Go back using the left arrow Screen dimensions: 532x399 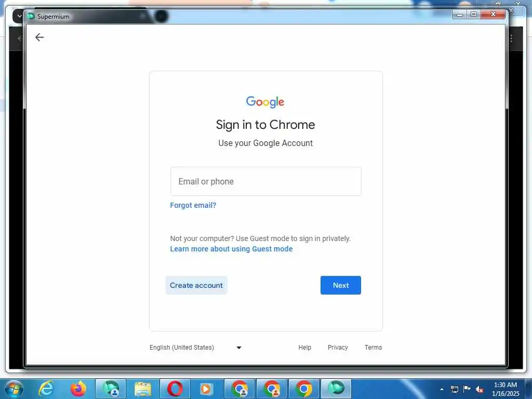click(39, 37)
